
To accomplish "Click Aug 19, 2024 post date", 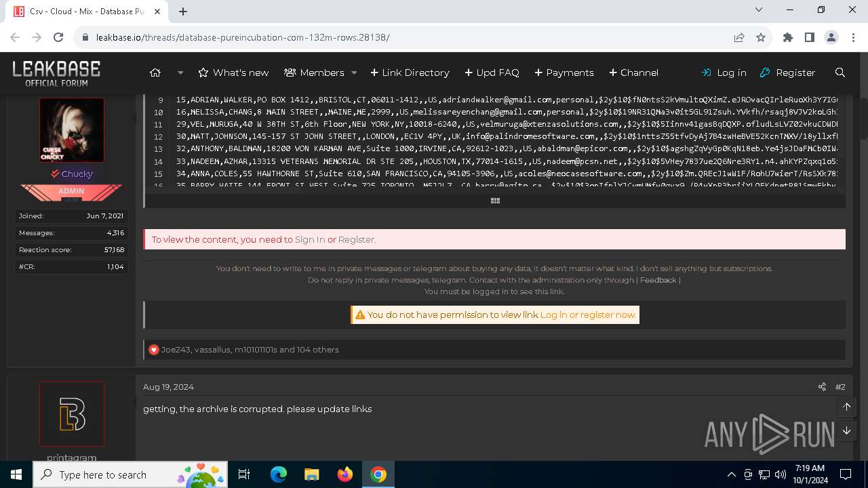I will [x=168, y=387].
